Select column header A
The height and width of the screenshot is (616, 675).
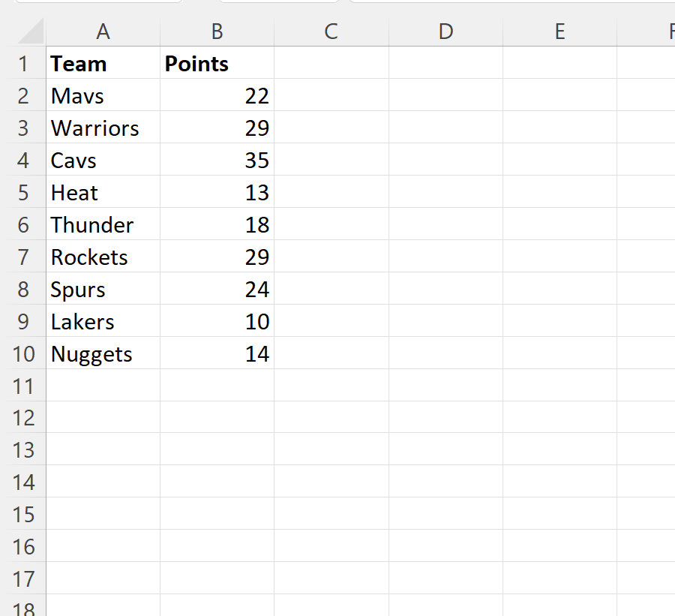[x=103, y=32]
